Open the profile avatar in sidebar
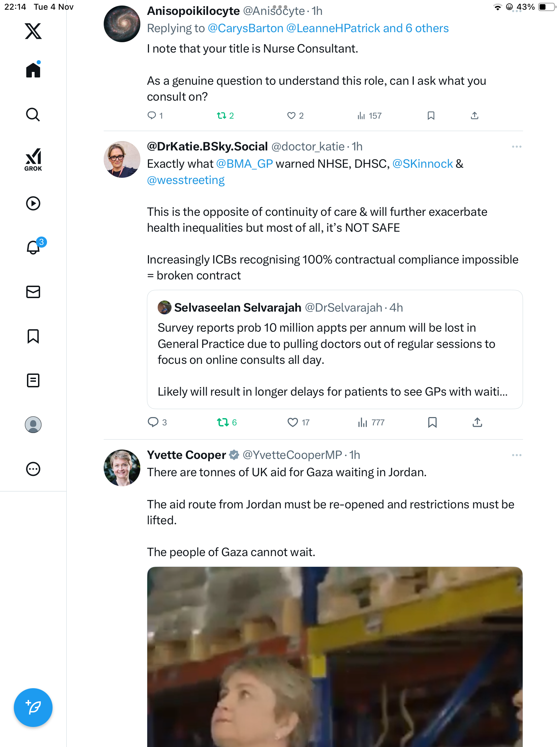The height and width of the screenshot is (747, 560). (x=33, y=425)
